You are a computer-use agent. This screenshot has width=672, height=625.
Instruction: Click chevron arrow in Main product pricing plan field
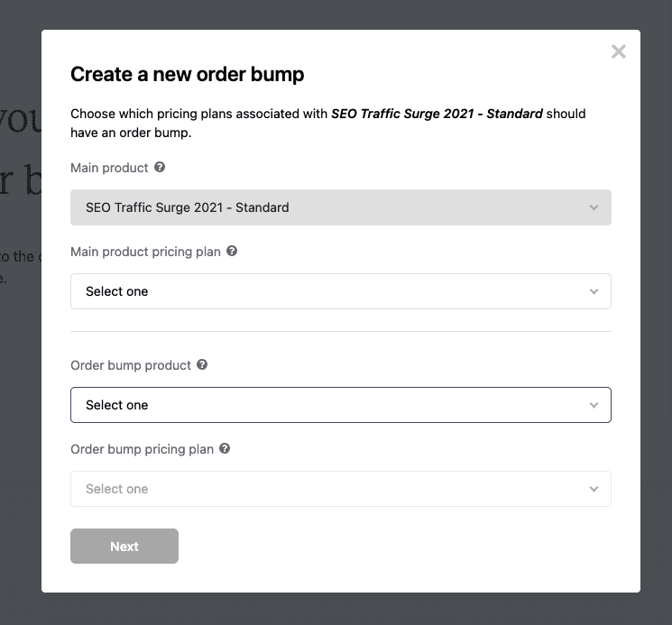point(594,291)
